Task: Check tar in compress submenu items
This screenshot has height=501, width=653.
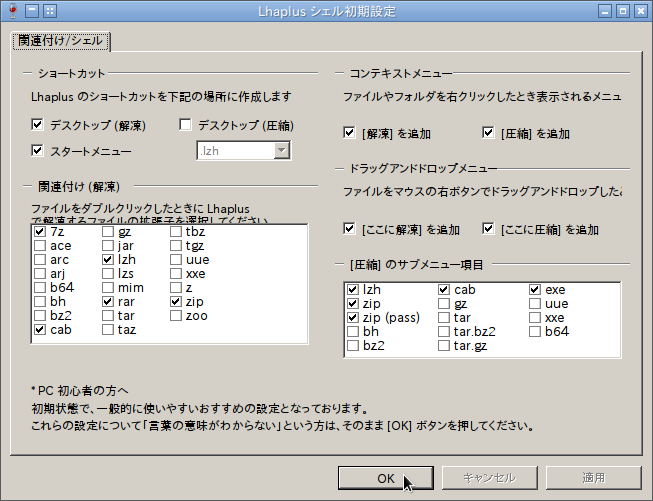Action: [444, 317]
